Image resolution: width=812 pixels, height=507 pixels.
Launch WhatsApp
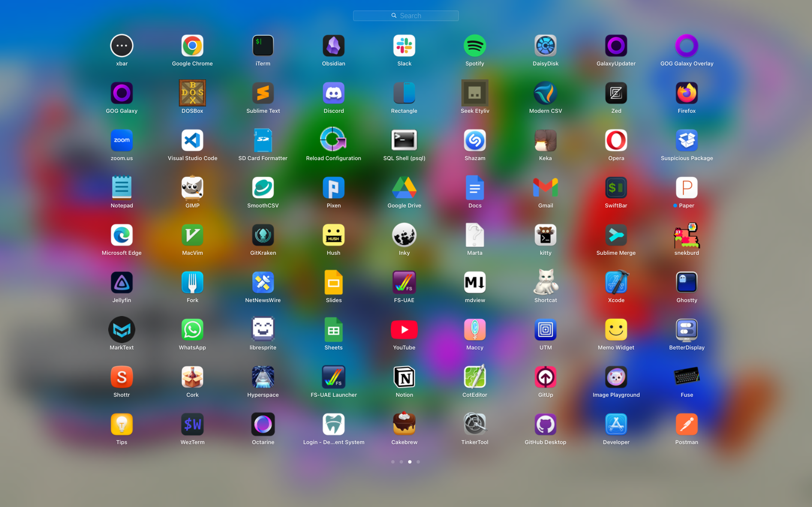192,329
